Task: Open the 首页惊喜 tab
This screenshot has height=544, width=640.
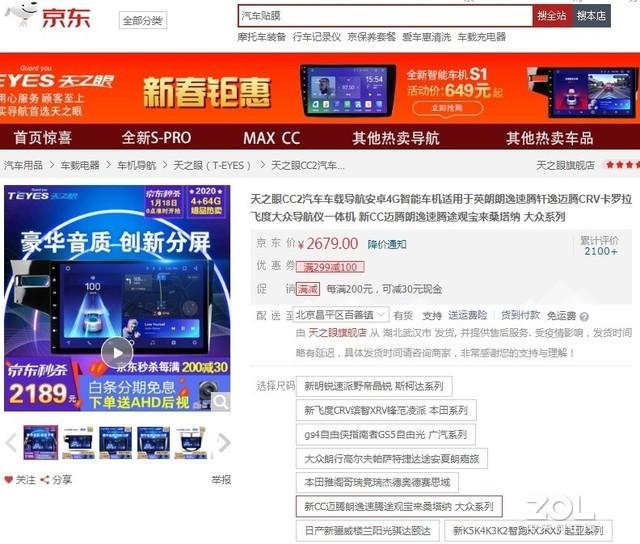Action: click(42, 138)
